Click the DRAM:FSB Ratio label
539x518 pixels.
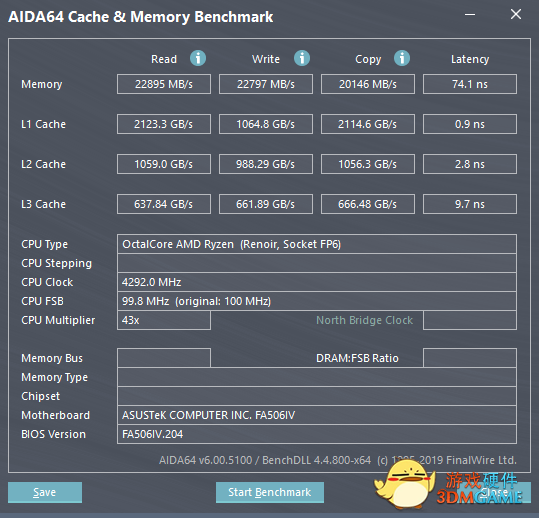[x=357, y=358]
